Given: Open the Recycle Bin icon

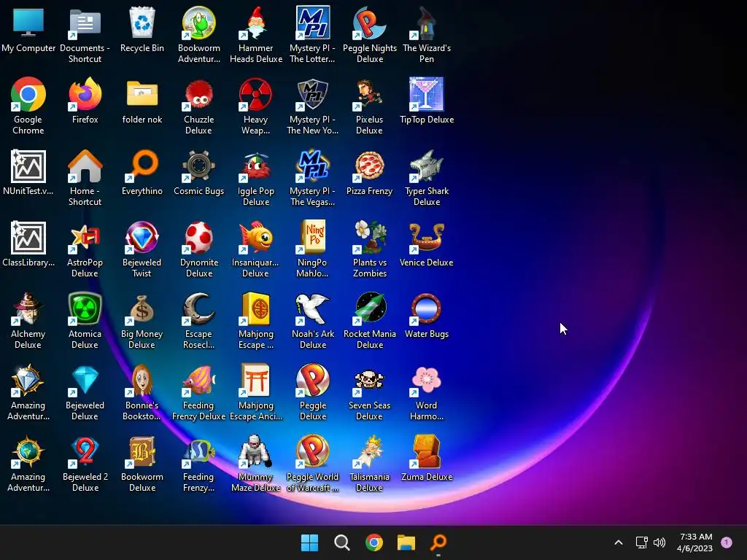Looking at the screenshot, I should [x=142, y=23].
